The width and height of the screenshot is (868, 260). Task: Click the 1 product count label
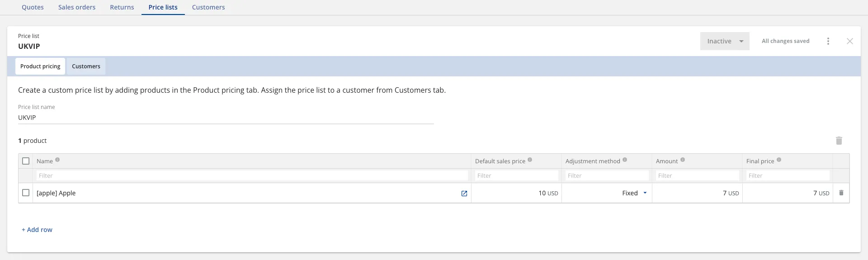[x=33, y=141]
